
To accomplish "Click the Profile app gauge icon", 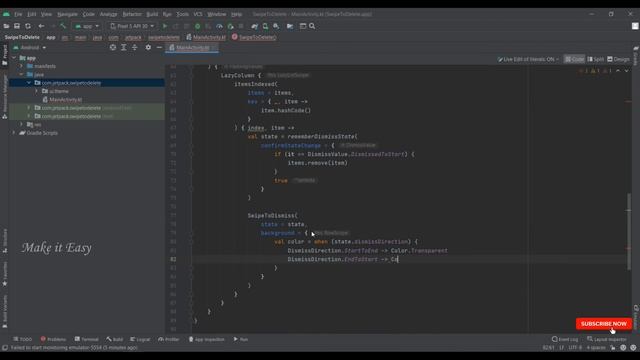I will pyautogui.click(x=219, y=26).
